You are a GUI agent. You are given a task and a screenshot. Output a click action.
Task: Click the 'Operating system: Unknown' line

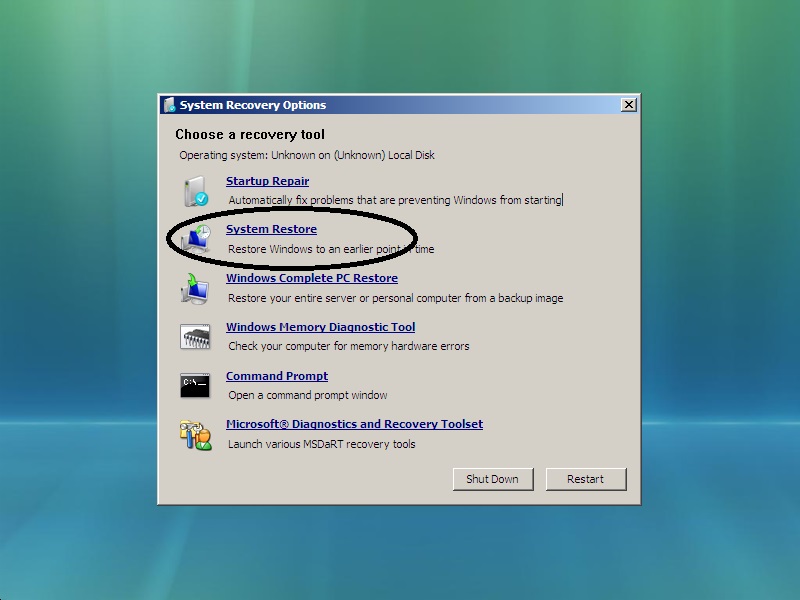[307, 155]
